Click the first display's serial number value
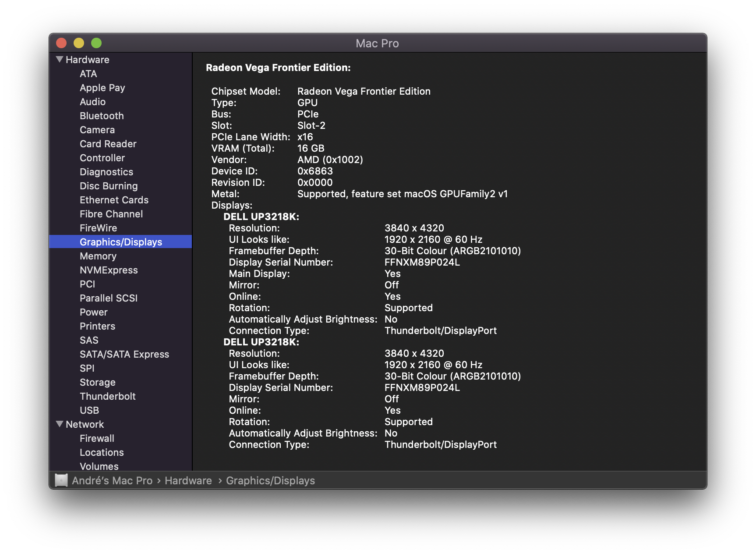Image resolution: width=756 pixels, height=554 pixels. (422, 262)
